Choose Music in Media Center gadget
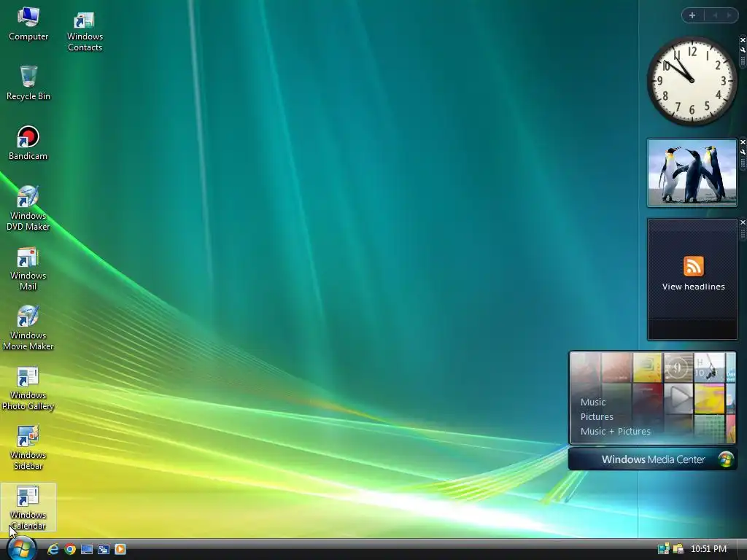The image size is (747, 560). (593, 402)
